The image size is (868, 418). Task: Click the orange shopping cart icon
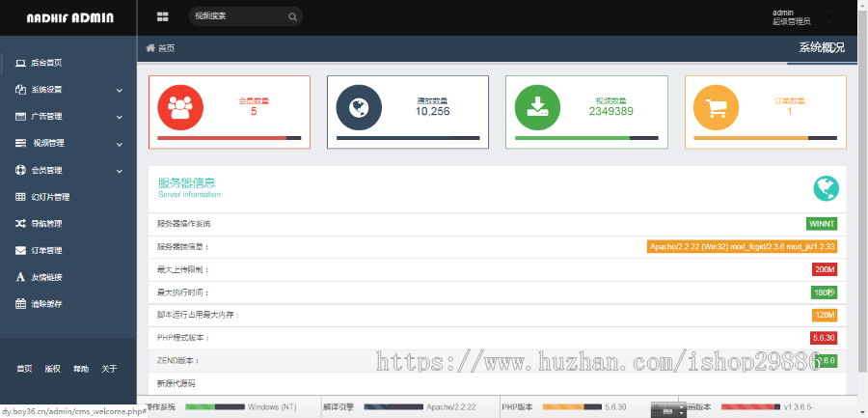tap(717, 107)
